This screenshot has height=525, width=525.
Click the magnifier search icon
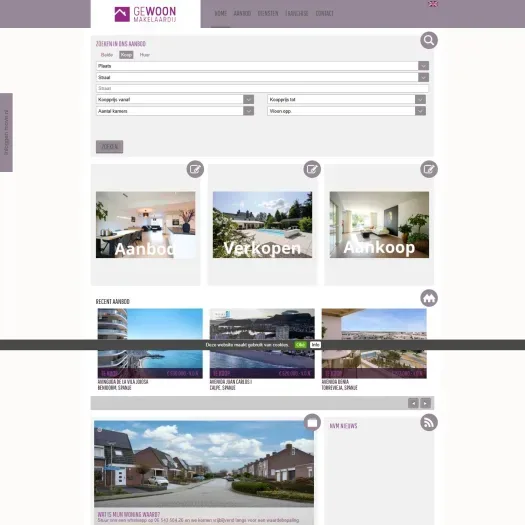point(429,41)
